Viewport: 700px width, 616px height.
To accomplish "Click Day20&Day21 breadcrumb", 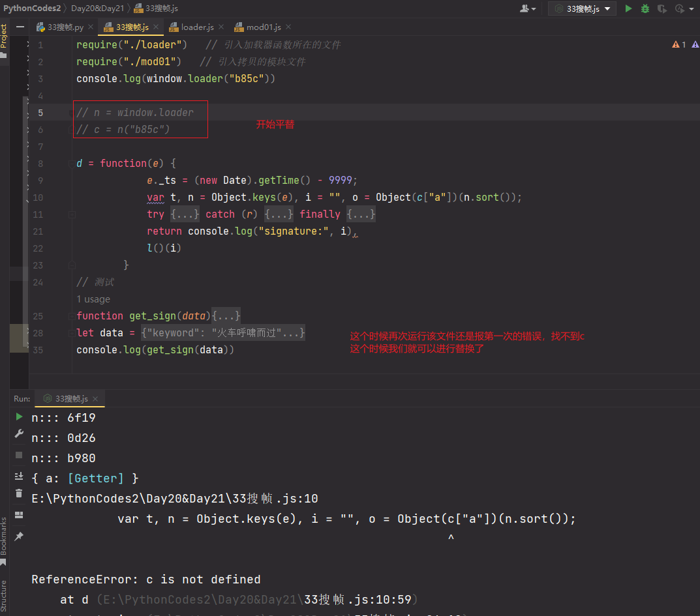I will 98,8.
